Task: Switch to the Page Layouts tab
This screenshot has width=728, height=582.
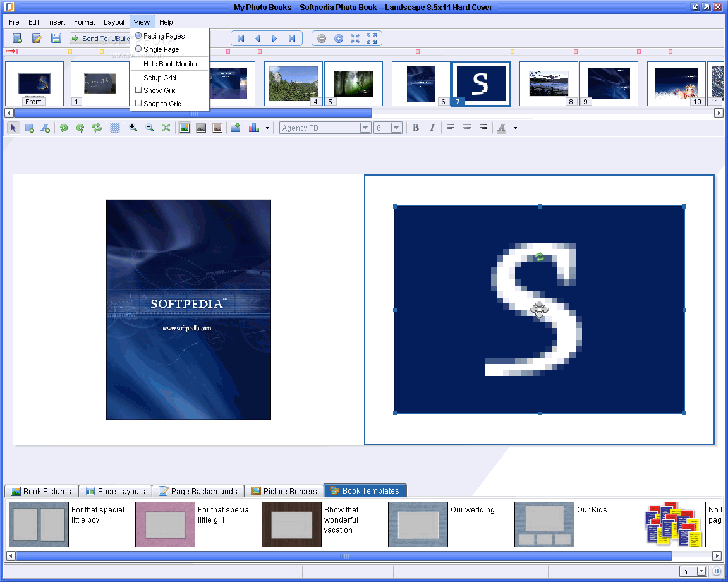Action: pos(116,491)
